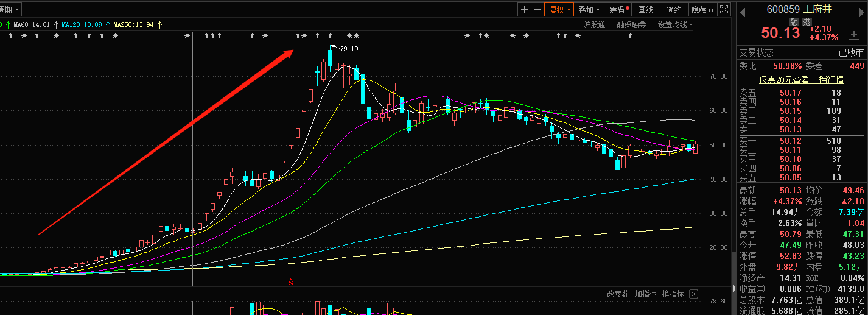Enter fullscreen chart view

[724, 10]
